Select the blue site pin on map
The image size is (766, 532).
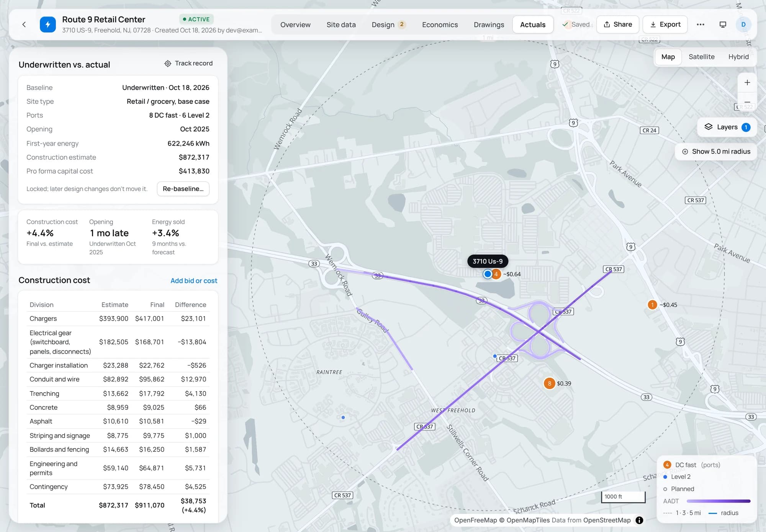487,274
